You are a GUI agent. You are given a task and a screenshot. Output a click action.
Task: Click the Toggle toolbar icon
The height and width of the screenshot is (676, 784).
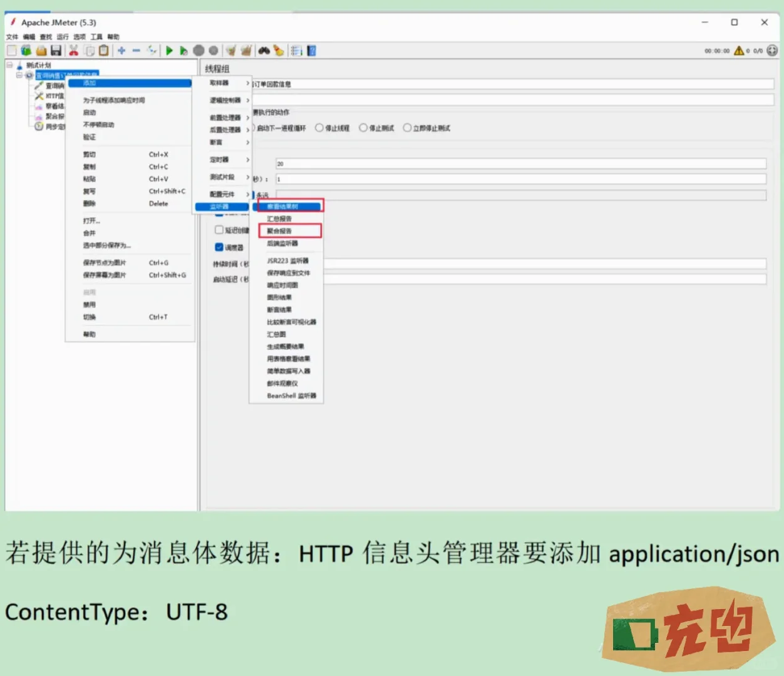coord(152,51)
